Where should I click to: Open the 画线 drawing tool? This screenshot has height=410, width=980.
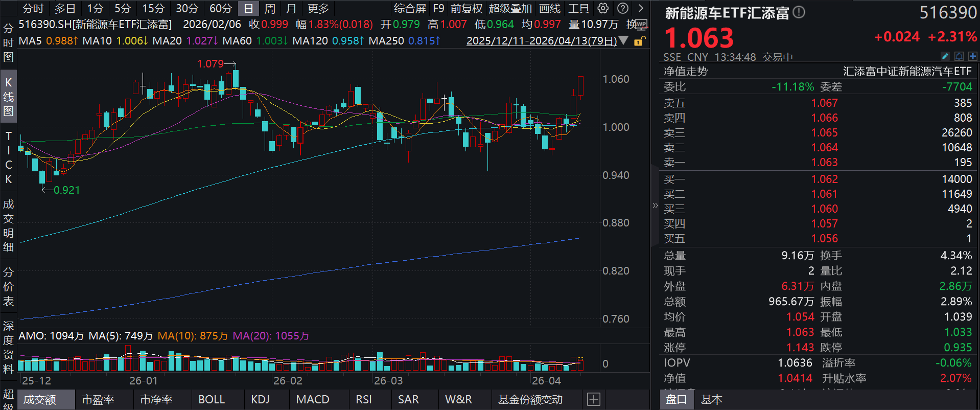pyautogui.click(x=550, y=8)
